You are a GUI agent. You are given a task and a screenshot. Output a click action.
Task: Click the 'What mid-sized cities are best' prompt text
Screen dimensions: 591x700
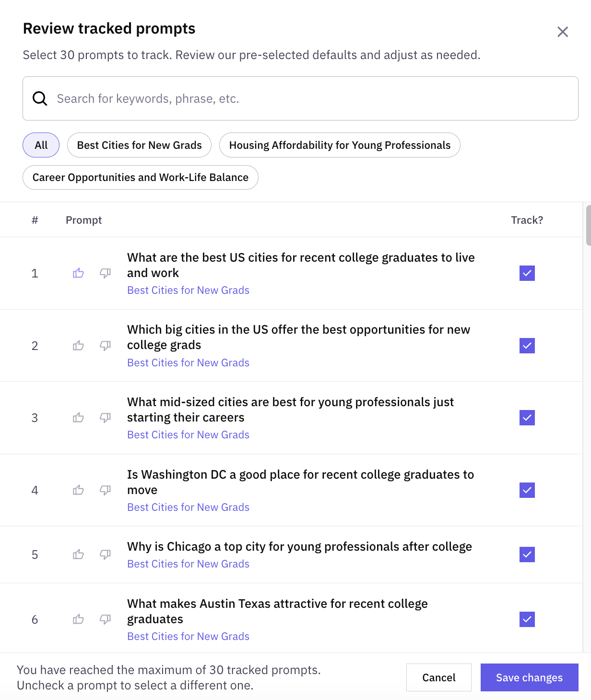point(290,410)
